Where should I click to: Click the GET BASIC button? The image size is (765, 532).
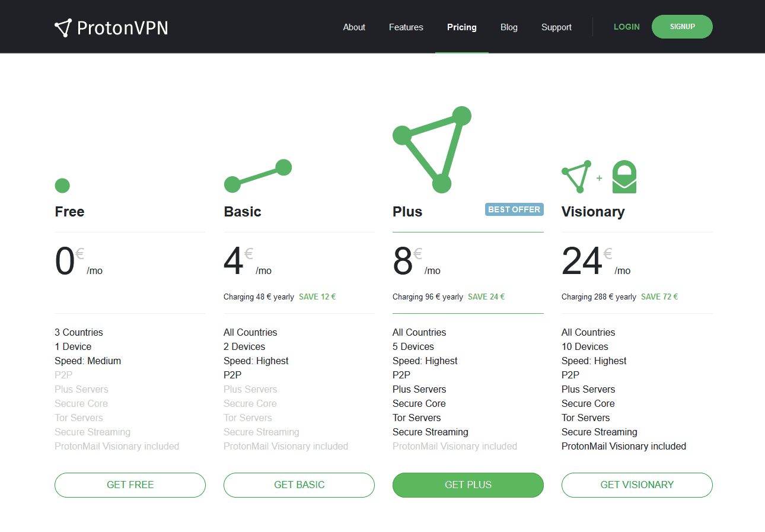coord(299,485)
